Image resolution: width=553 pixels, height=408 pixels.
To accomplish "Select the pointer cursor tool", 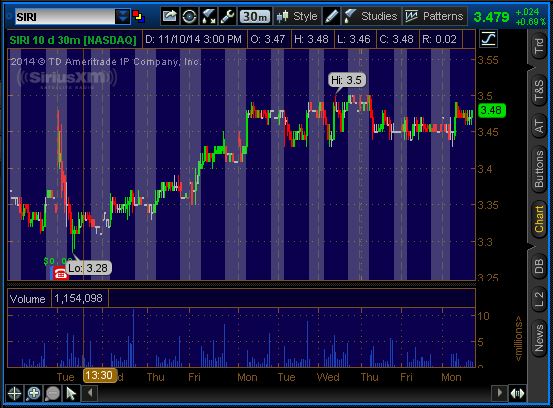I will [71, 393].
